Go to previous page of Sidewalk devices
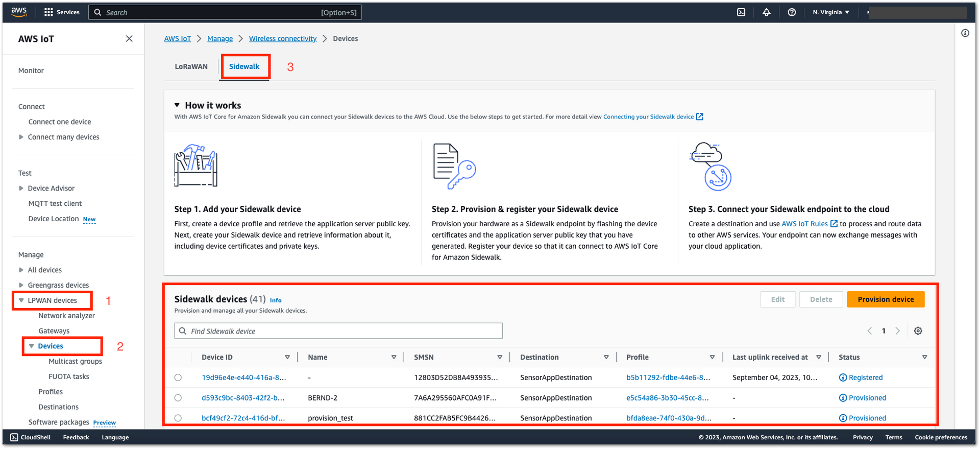This screenshot has width=980, height=449. click(870, 331)
